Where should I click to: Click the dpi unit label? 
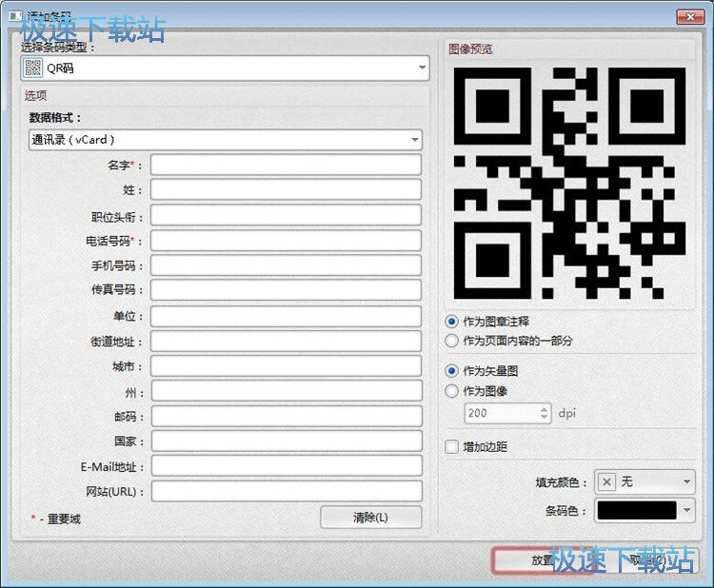567,413
